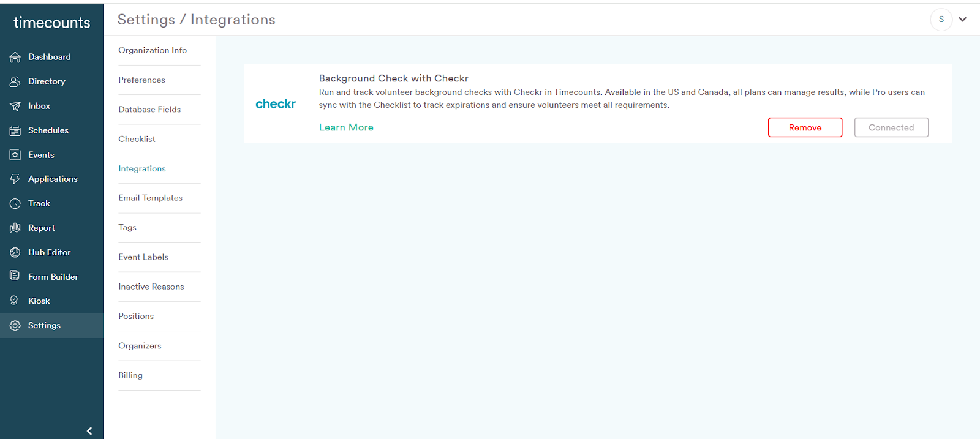Collapse the sidebar with the left chevron
The height and width of the screenshot is (439, 980).
pyautogui.click(x=89, y=431)
